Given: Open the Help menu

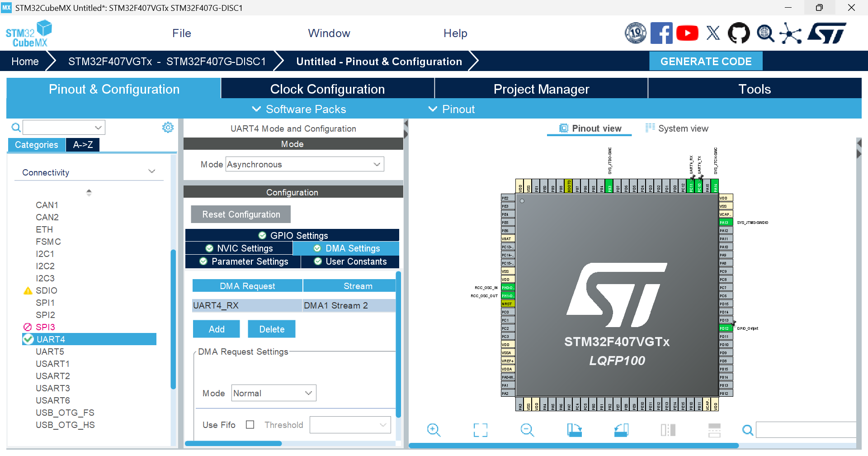Looking at the screenshot, I should 455,33.
